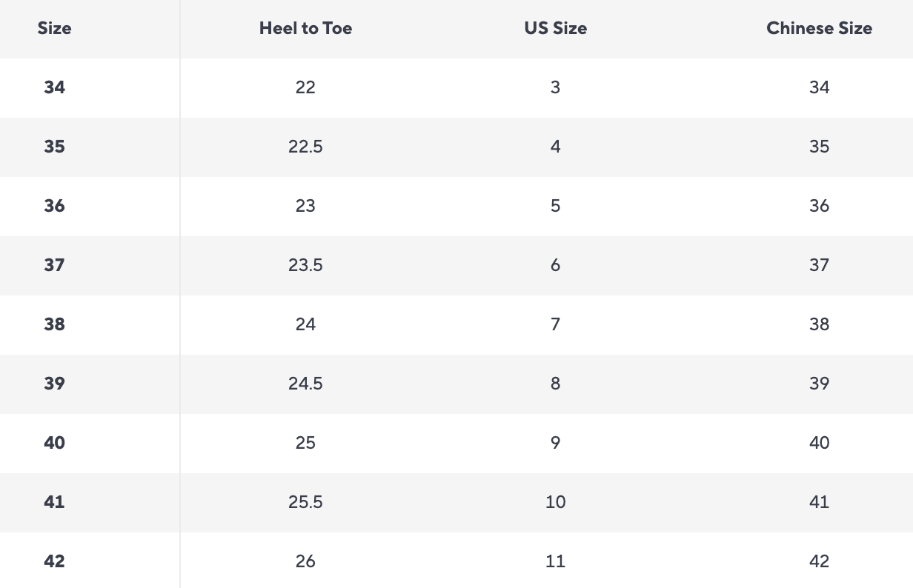Select the size 37 row label
This screenshot has height=588, width=913.
click(54, 265)
